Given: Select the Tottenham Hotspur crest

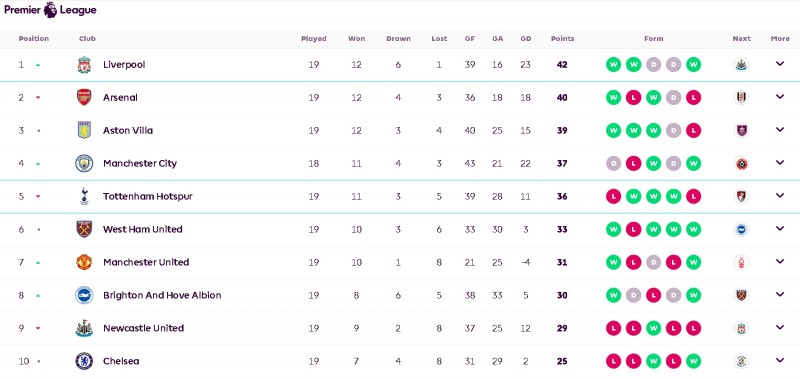Looking at the screenshot, I should click(x=84, y=196).
